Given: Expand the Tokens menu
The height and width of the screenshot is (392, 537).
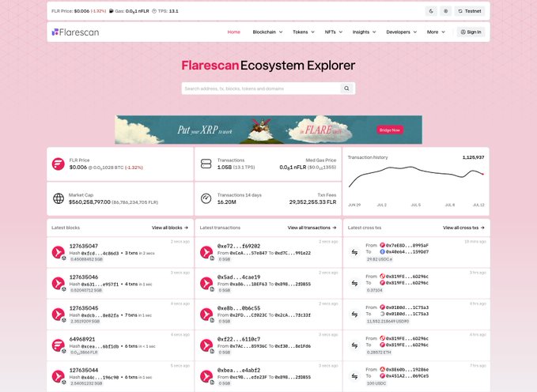Looking at the screenshot, I should pyautogui.click(x=304, y=32).
